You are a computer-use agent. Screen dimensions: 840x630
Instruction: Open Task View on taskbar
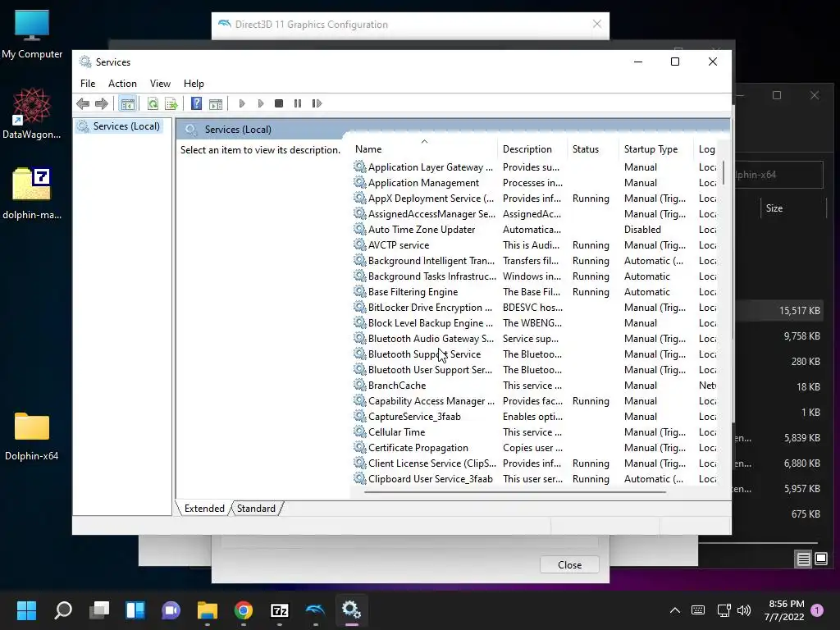coord(99,610)
